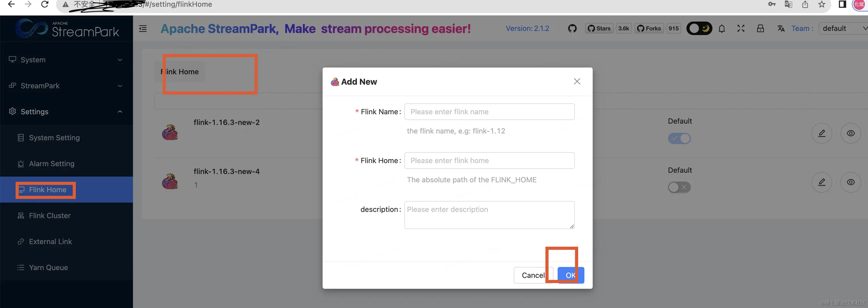The height and width of the screenshot is (308, 868).
Task: Open Alarm Setting menu item
Action: 66,163
